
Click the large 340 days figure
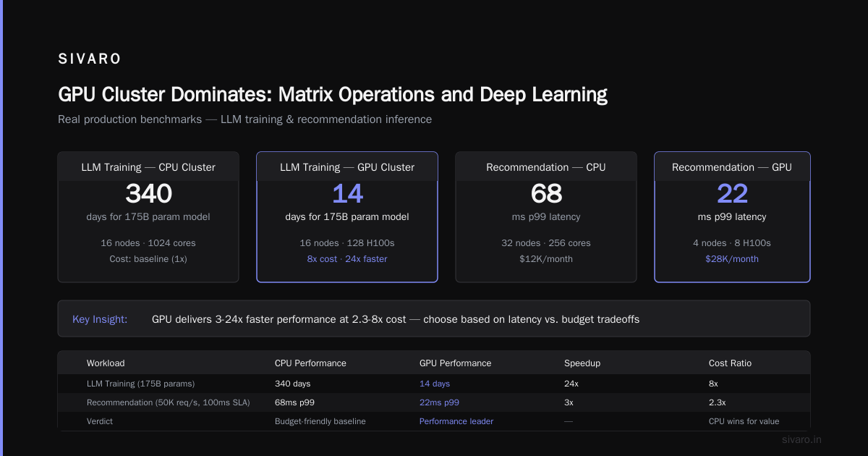tap(148, 194)
